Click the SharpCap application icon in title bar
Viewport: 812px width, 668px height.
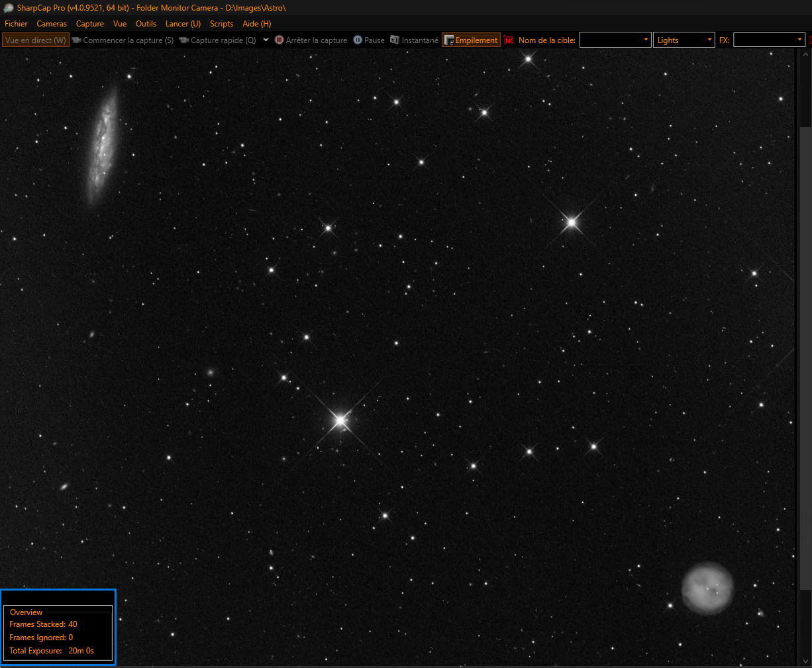8,8
